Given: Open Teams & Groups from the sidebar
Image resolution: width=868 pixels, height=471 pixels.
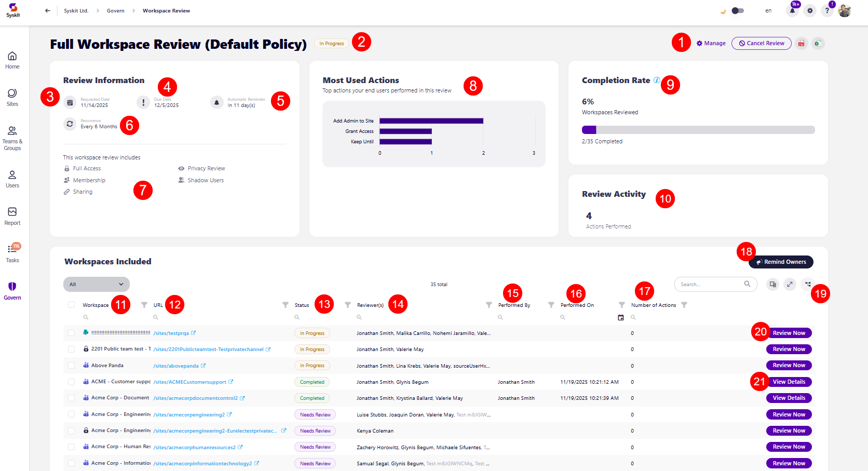Looking at the screenshot, I should tap(12, 137).
